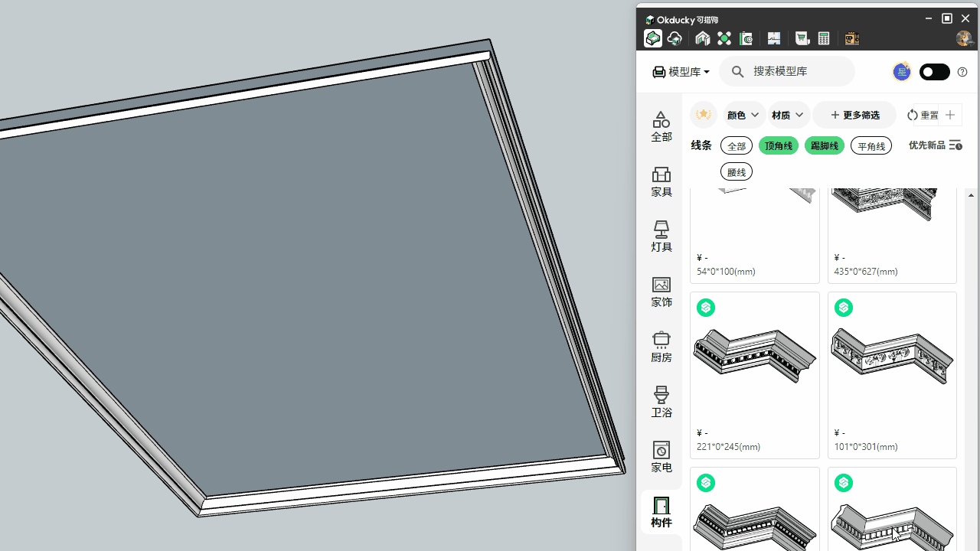This screenshot has height=551, width=980.
Task: Open the shopping cart list icon
Action: click(802, 38)
